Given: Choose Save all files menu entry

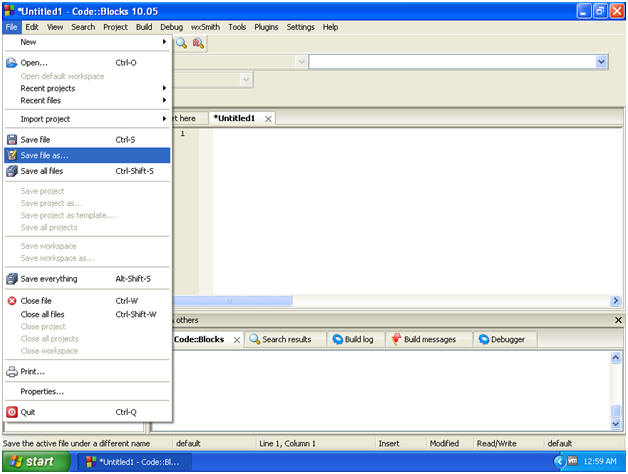Looking at the screenshot, I should [88, 171].
